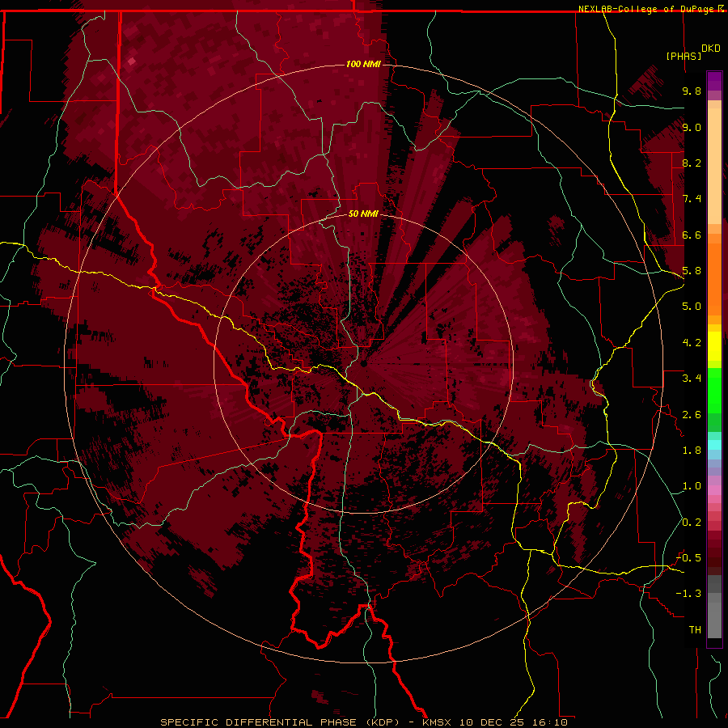728x728 pixels.
Task: Select the 1.0 value on the color scale
Action: coord(692,486)
